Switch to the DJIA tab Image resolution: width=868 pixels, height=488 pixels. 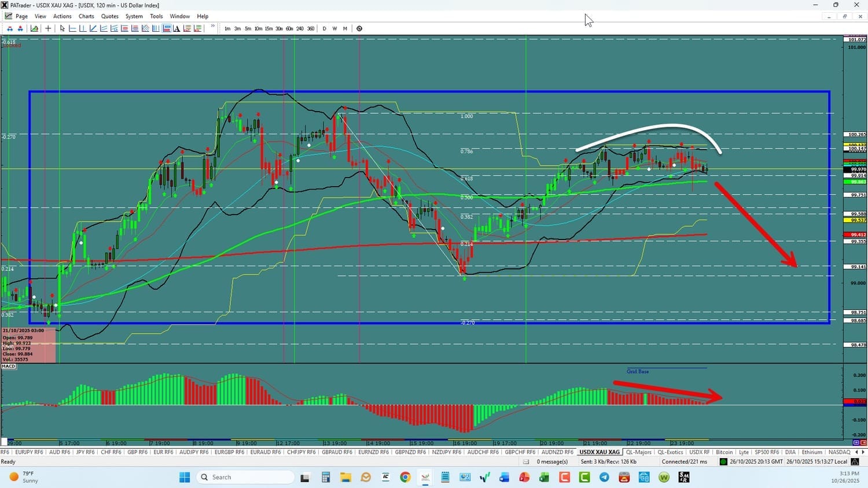coord(790,452)
